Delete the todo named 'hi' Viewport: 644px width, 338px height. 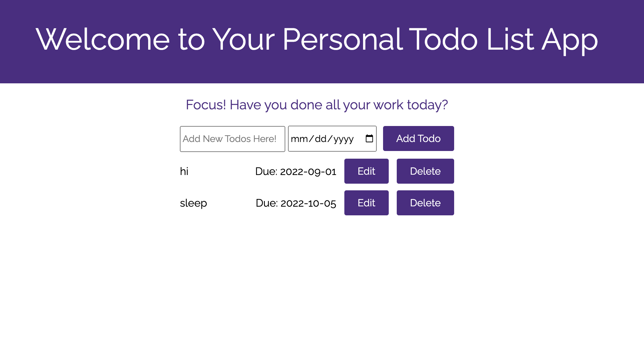pos(425,171)
